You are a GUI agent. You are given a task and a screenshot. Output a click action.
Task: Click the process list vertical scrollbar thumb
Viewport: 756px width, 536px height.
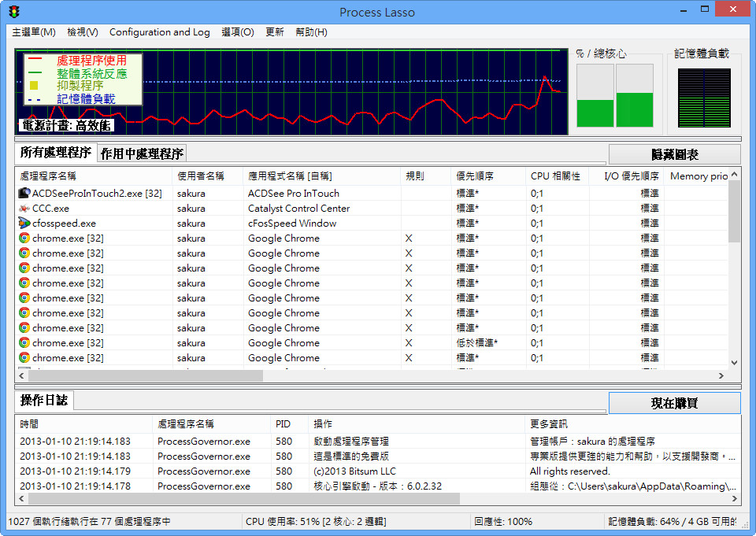click(x=734, y=211)
